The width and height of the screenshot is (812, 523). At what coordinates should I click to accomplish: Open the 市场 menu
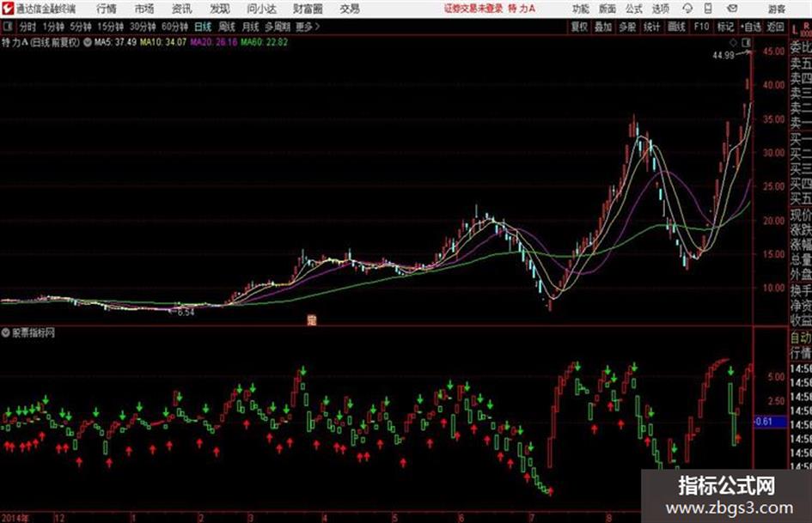point(144,9)
